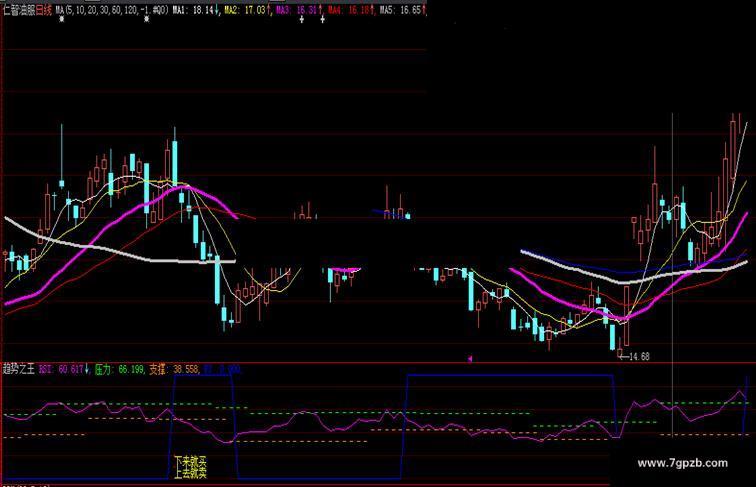Screen dimensions: 756x487
Task: Click the star marker below -1.#QO
Action: click(147, 19)
